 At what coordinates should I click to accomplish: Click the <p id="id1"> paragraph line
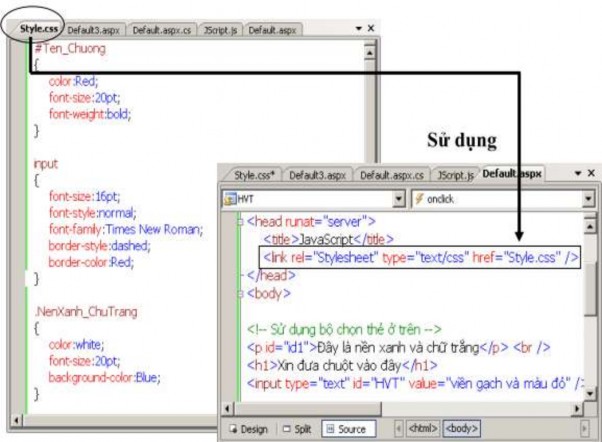click(x=399, y=348)
